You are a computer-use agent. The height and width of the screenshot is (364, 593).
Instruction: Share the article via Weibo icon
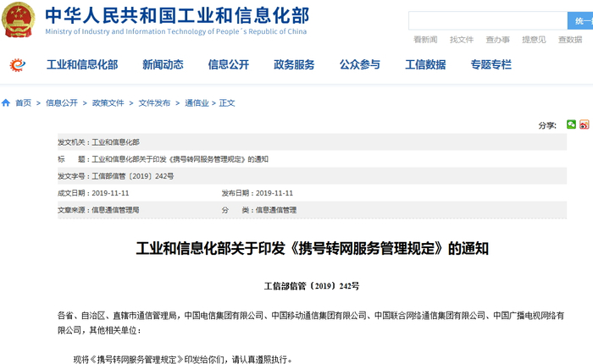(585, 124)
